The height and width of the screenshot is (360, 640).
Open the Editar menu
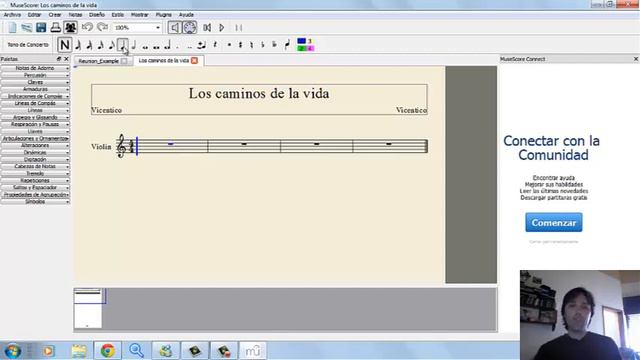click(x=34, y=15)
